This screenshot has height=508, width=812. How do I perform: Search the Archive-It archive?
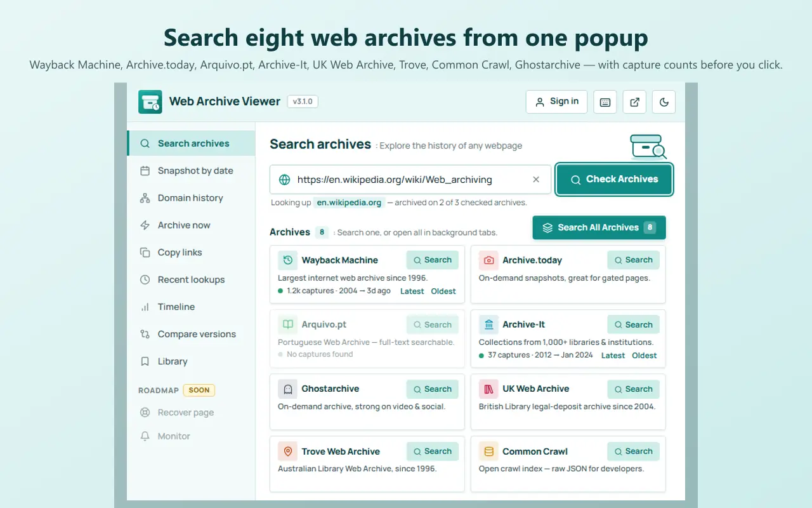pyautogui.click(x=633, y=324)
